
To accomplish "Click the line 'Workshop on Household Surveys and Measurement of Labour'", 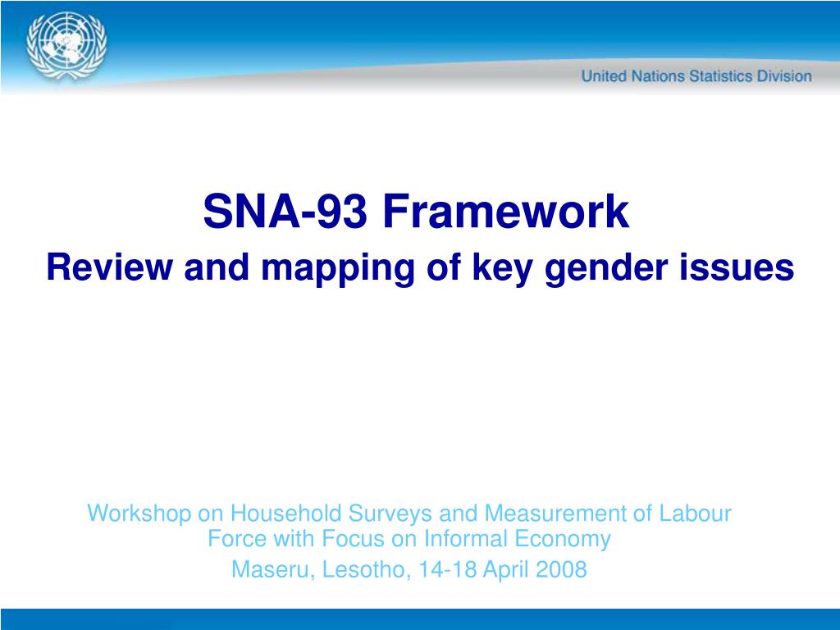I will click(409, 514).
